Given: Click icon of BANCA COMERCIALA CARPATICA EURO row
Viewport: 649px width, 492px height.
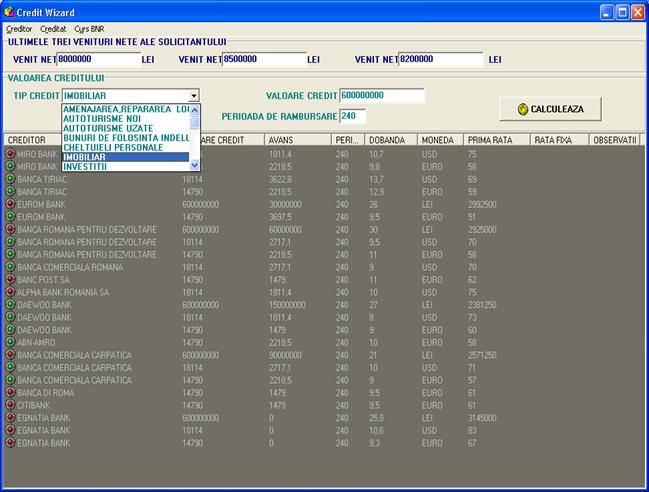Looking at the screenshot, I should [x=10, y=379].
